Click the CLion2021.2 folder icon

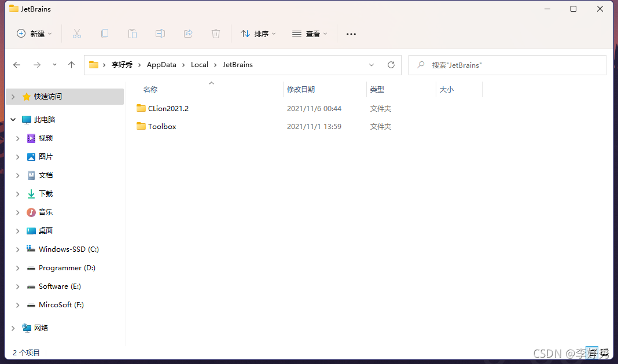(x=141, y=108)
